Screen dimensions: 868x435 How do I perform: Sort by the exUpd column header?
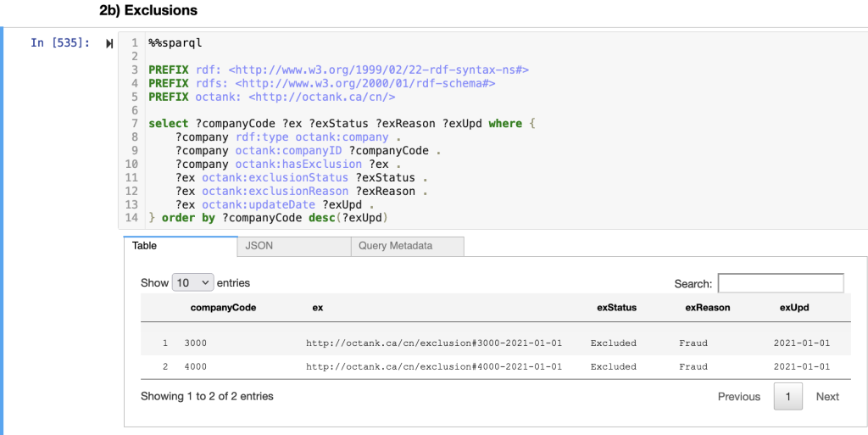point(794,308)
